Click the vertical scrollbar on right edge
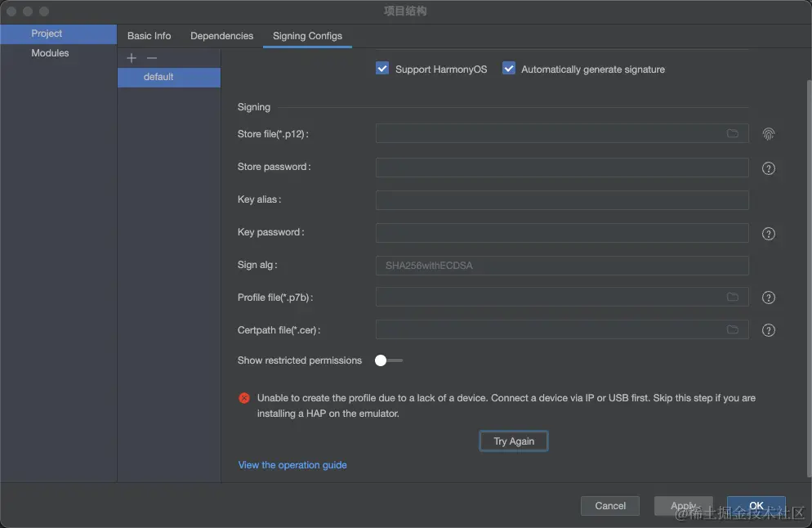 tap(809, 278)
